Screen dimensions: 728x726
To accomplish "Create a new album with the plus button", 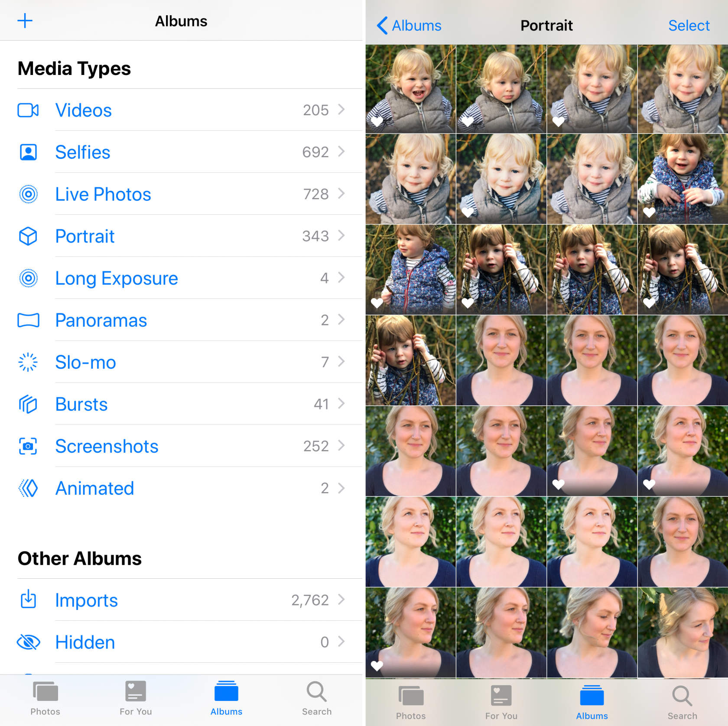I will (25, 20).
